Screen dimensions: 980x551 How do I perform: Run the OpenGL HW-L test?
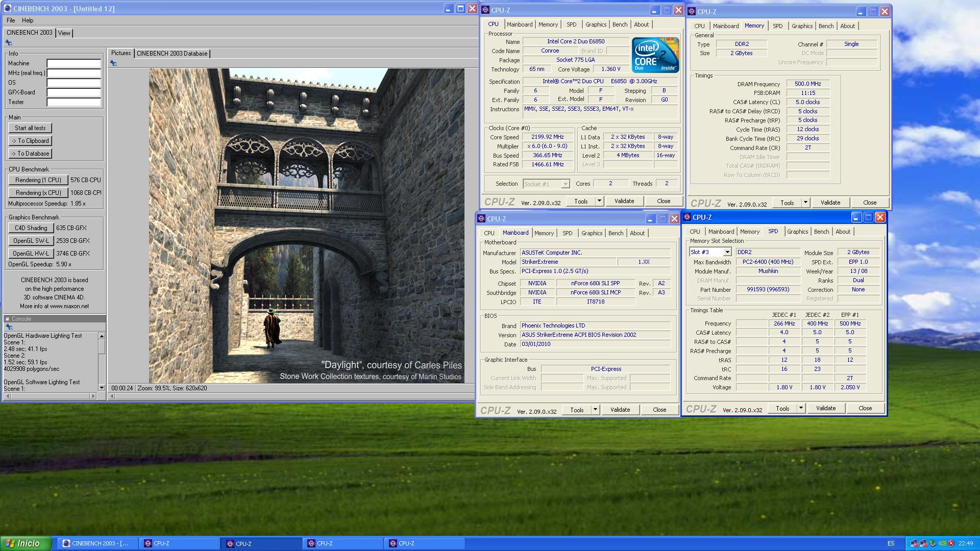[31, 254]
